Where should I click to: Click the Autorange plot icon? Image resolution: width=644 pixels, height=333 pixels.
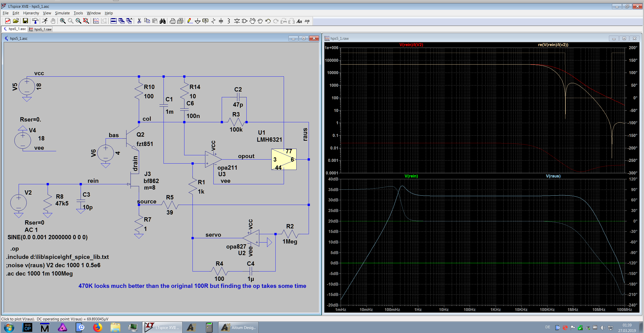pos(96,21)
